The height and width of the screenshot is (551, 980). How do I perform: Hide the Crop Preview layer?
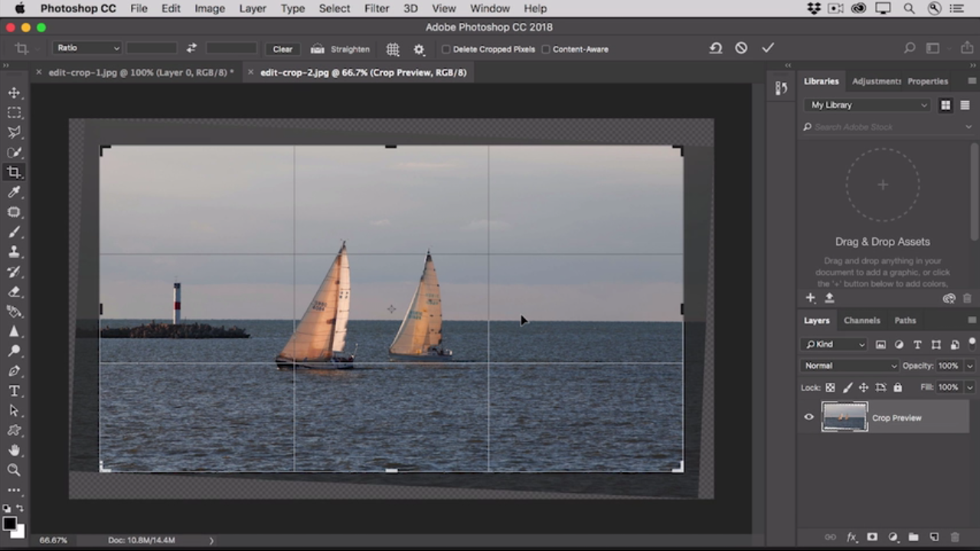coord(809,417)
